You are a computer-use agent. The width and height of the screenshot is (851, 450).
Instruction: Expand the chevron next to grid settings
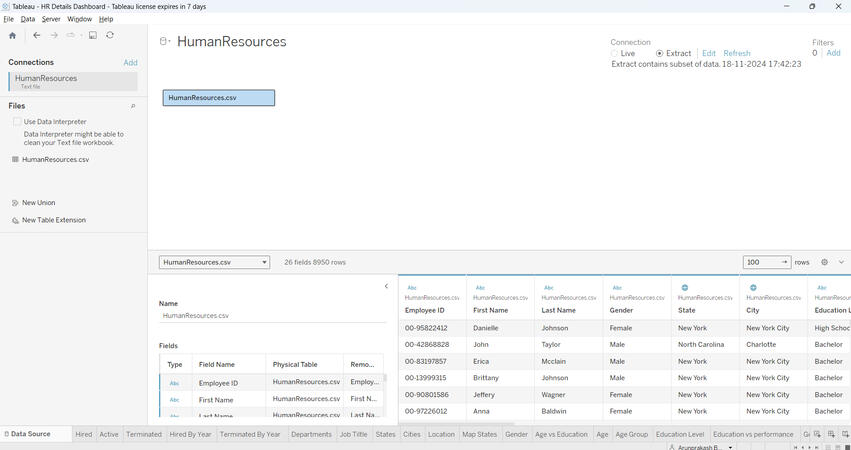tap(841, 262)
